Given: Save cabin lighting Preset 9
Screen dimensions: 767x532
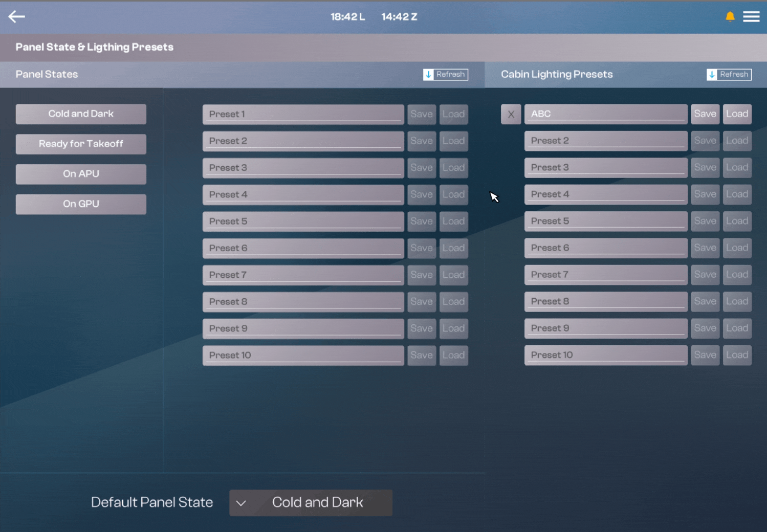Looking at the screenshot, I should (705, 328).
